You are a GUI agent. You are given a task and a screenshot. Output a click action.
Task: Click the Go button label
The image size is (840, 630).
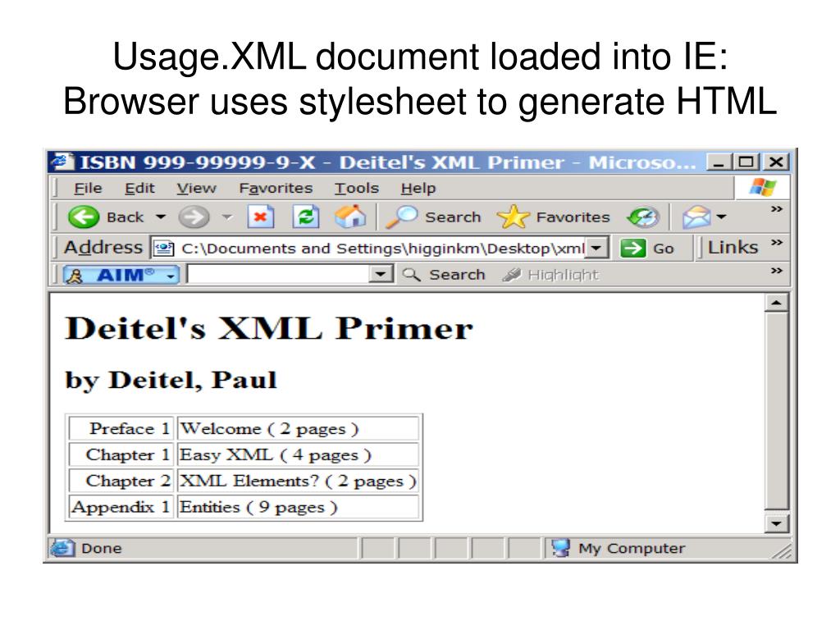click(x=663, y=249)
